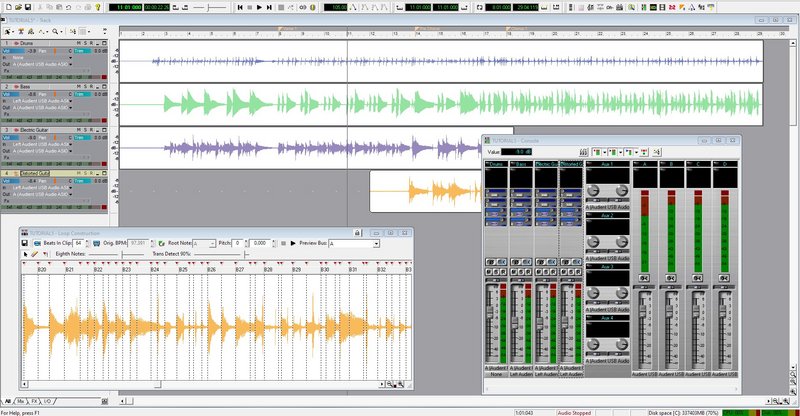This screenshot has width=800, height=416.
Task: Open the Drums track output dropdown
Action: [70, 64]
